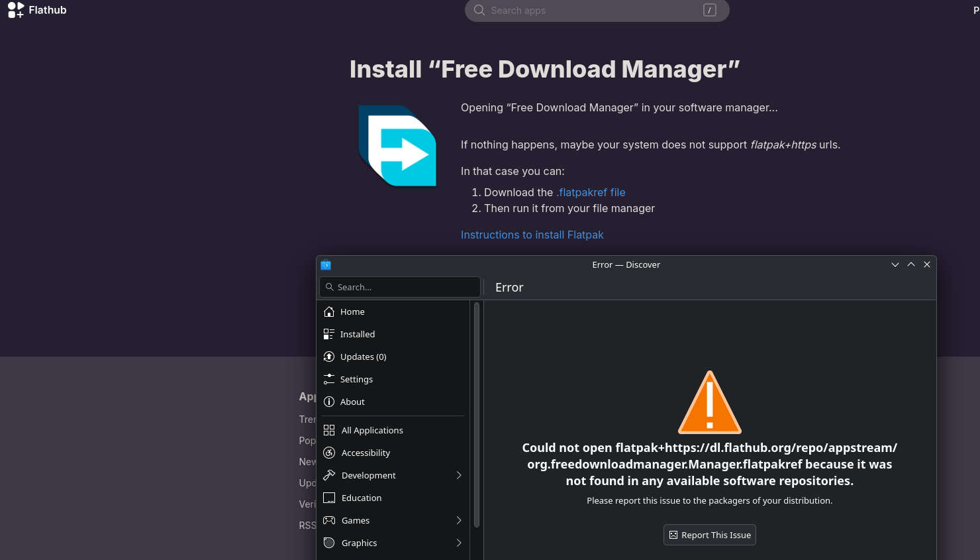Image resolution: width=980 pixels, height=560 pixels.
Task: Select Updates (0) in sidebar
Action: (363, 357)
